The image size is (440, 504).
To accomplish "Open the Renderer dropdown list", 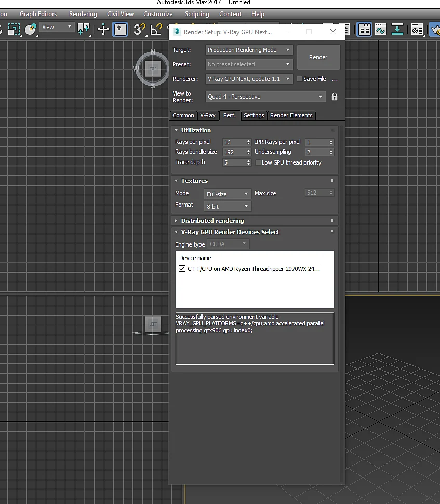I will pos(249,79).
